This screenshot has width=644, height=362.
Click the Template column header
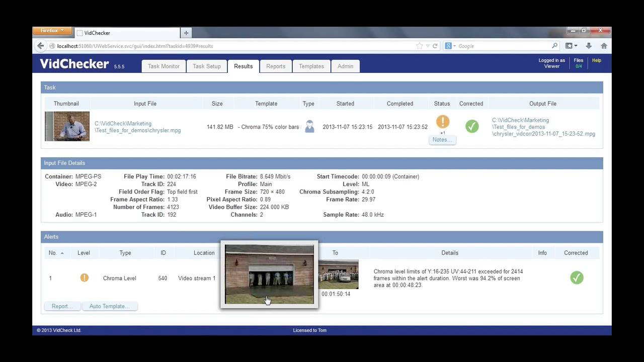pyautogui.click(x=266, y=104)
